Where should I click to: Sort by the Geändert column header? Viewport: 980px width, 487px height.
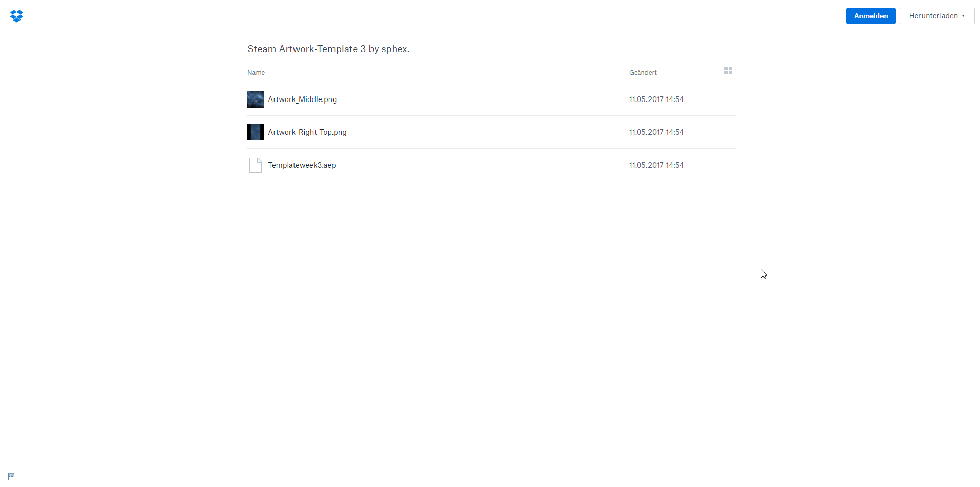tap(643, 73)
